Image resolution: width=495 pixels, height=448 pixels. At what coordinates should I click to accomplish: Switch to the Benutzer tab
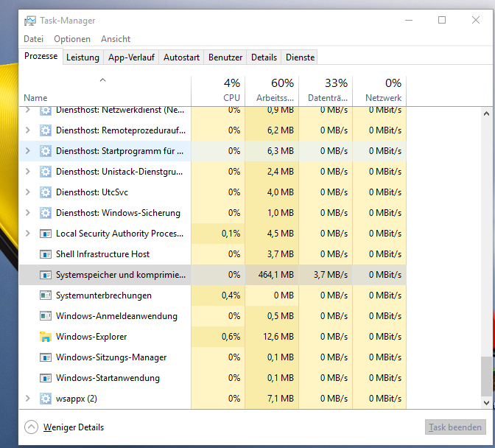(225, 57)
